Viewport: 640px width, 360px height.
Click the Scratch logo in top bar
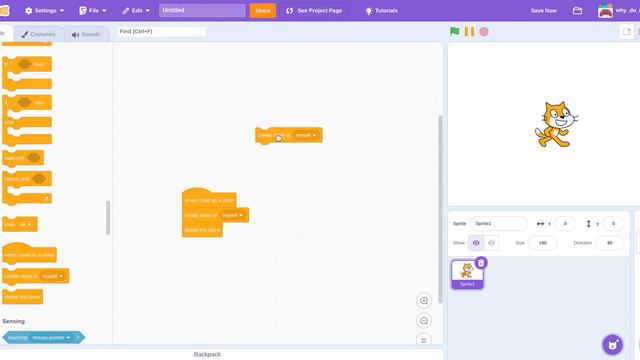pos(4,11)
